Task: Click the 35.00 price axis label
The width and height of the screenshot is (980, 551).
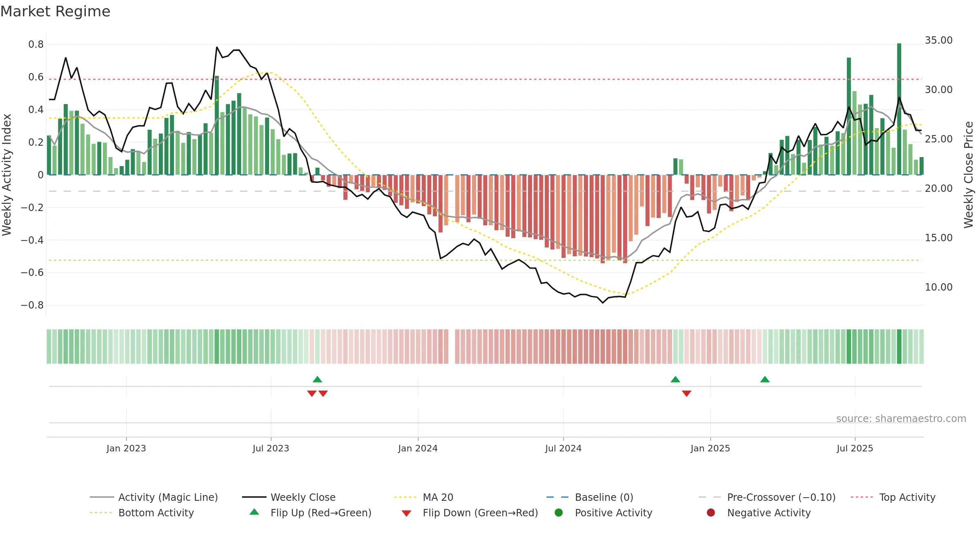Action: 939,40
